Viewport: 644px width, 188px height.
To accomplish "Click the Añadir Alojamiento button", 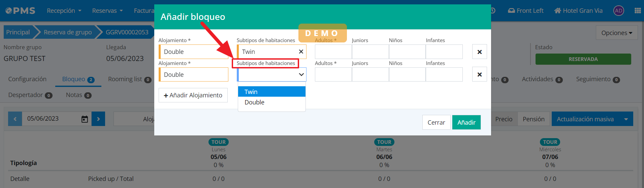I will coord(193,95).
